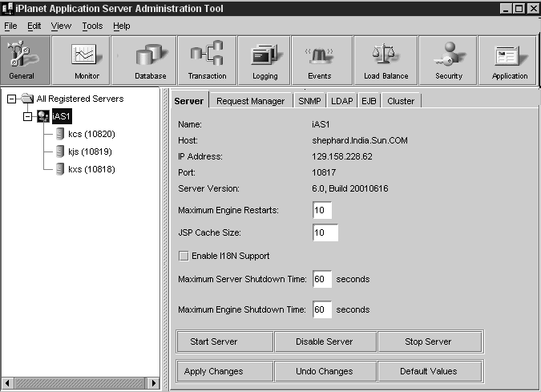
Task: Switch to the Cluster tab
Action: pyautogui.click(x=401, y=101)
